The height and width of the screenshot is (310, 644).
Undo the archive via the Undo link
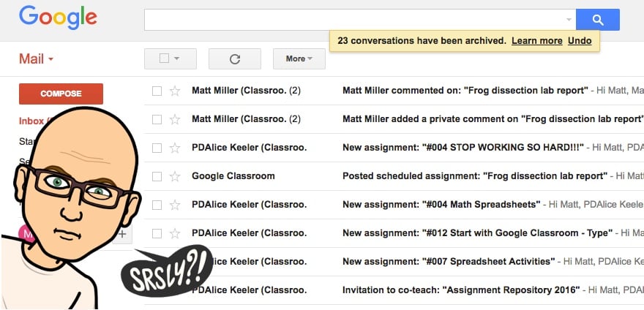580,41
